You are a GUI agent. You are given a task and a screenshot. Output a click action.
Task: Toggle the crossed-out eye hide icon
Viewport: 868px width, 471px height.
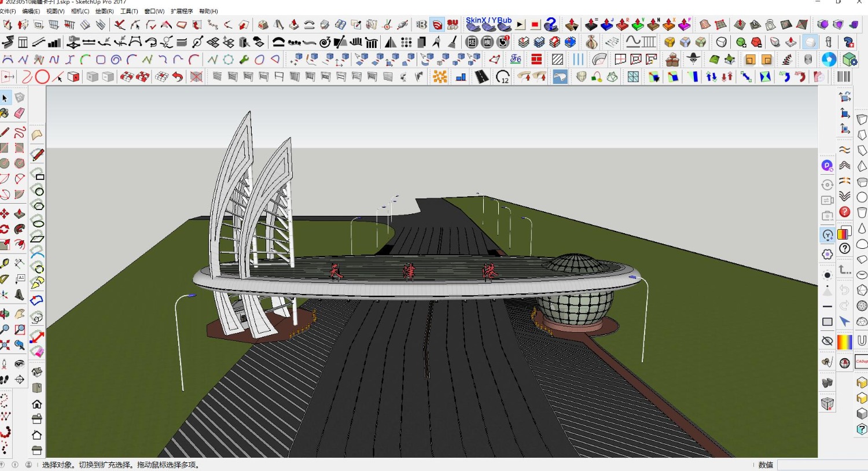[x=827, y=341]
